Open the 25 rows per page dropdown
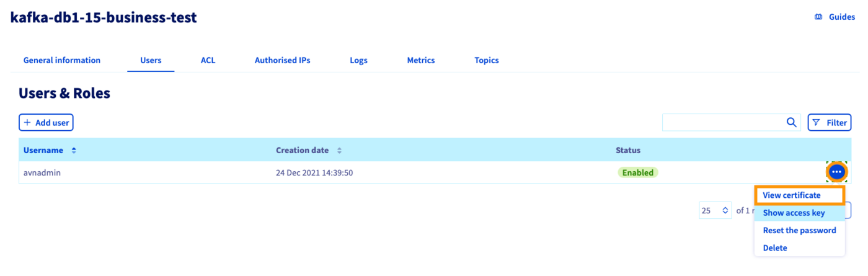This screenshot has width=868, height=276. [x=715, y=210]
